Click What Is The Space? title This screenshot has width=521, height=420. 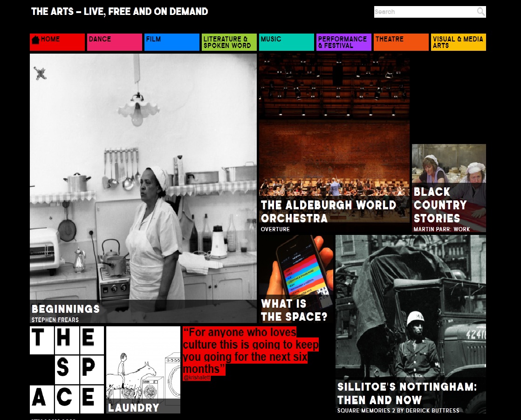[294, 310]
